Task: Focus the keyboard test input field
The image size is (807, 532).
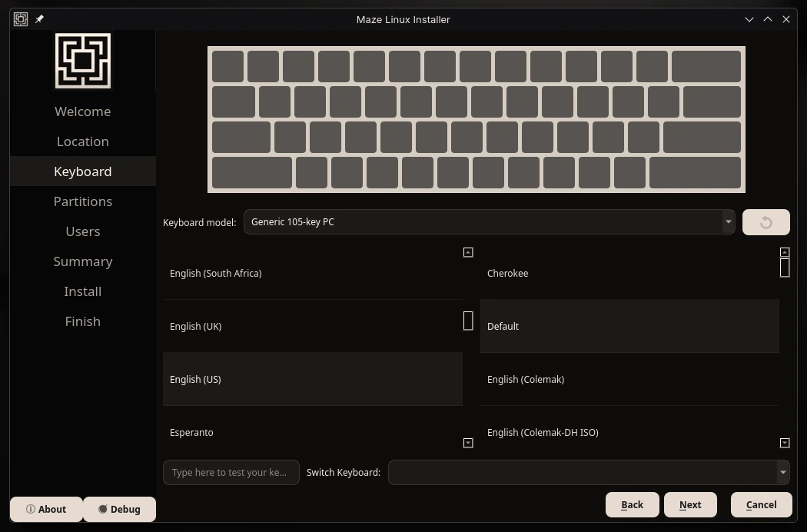Action: point(231,472)
